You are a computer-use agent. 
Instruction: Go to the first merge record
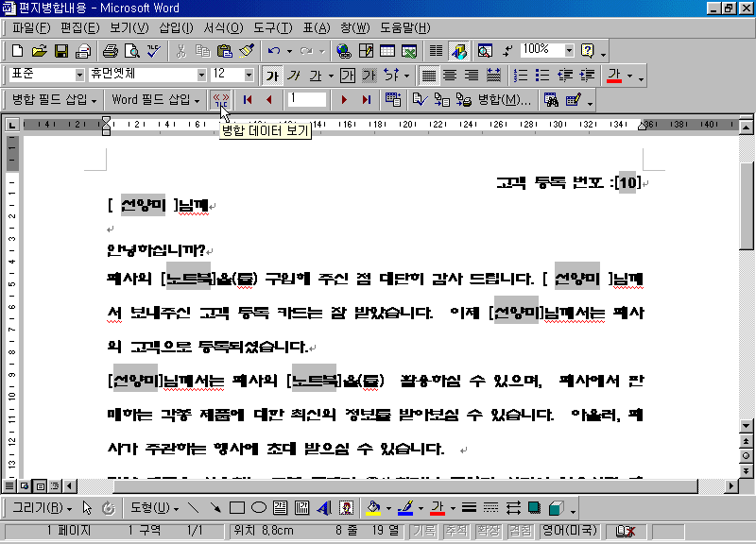coord(248,100)
